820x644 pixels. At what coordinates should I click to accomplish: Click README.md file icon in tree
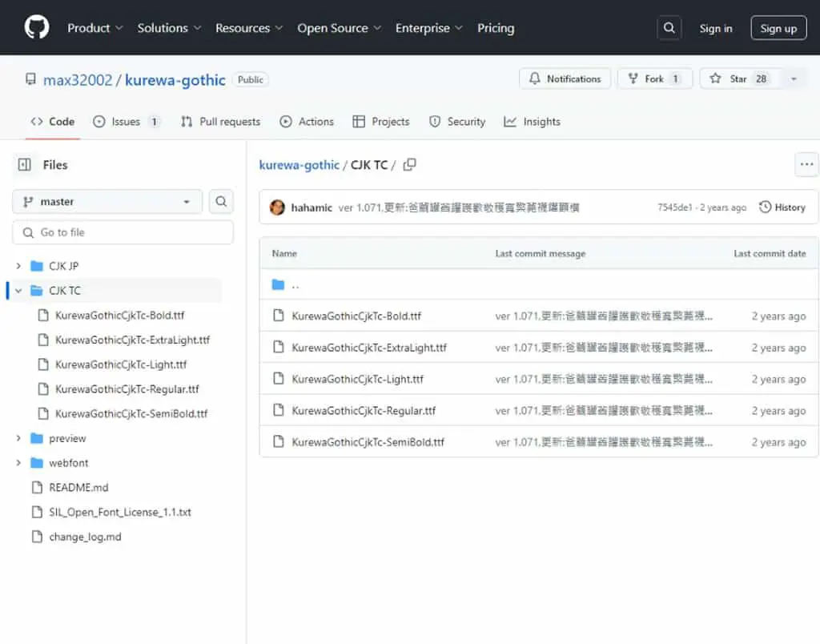(37, 487)
